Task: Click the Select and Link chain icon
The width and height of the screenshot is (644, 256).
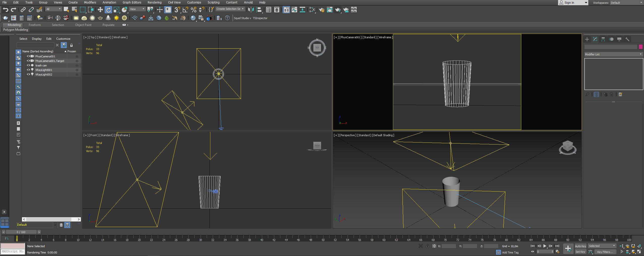Action: [x=23, y=10]
